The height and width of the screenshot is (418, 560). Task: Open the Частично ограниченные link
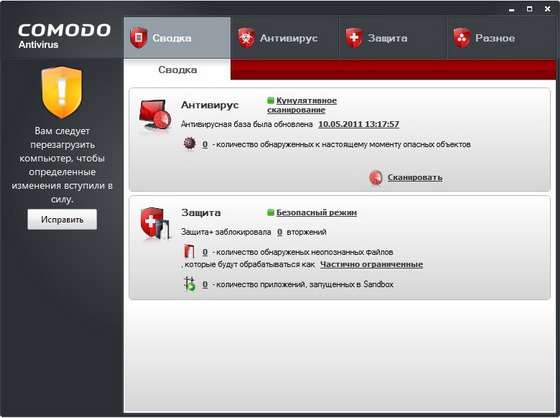click(x=371, y=264)
